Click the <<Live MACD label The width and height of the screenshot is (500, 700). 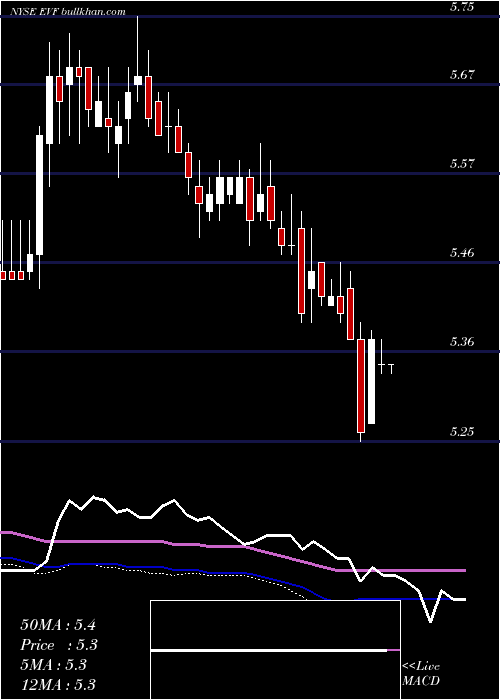coord(421,673)
